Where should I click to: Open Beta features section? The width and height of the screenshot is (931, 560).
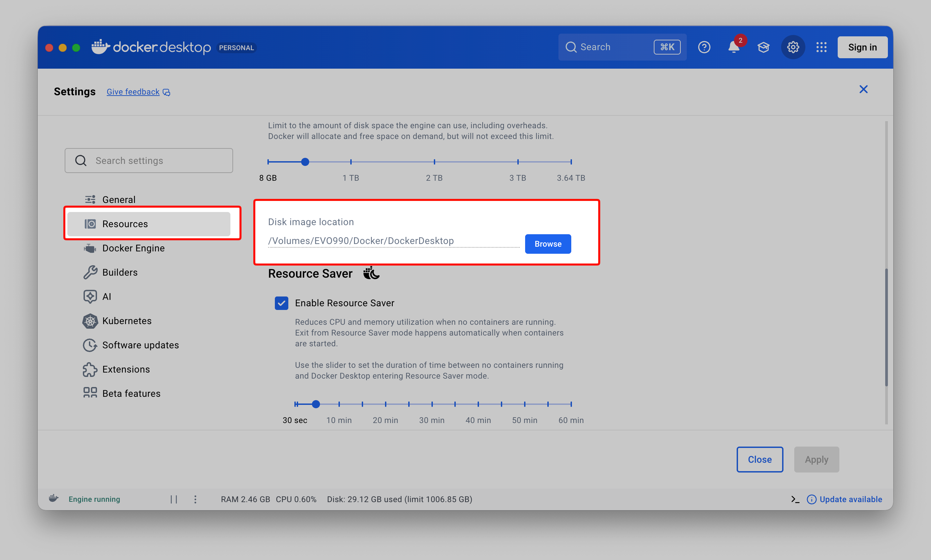pos(149,394)
